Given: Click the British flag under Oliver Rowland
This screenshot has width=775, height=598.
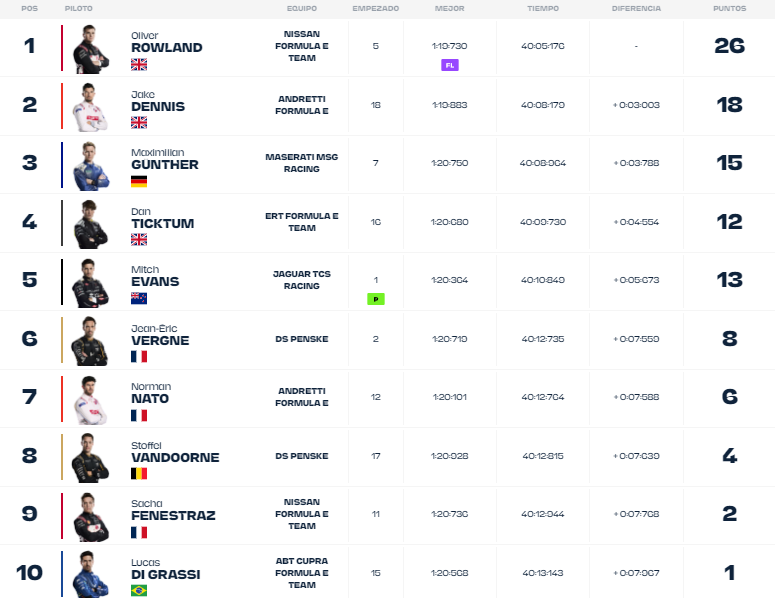Looking at the screenshot, I should 139,64.
